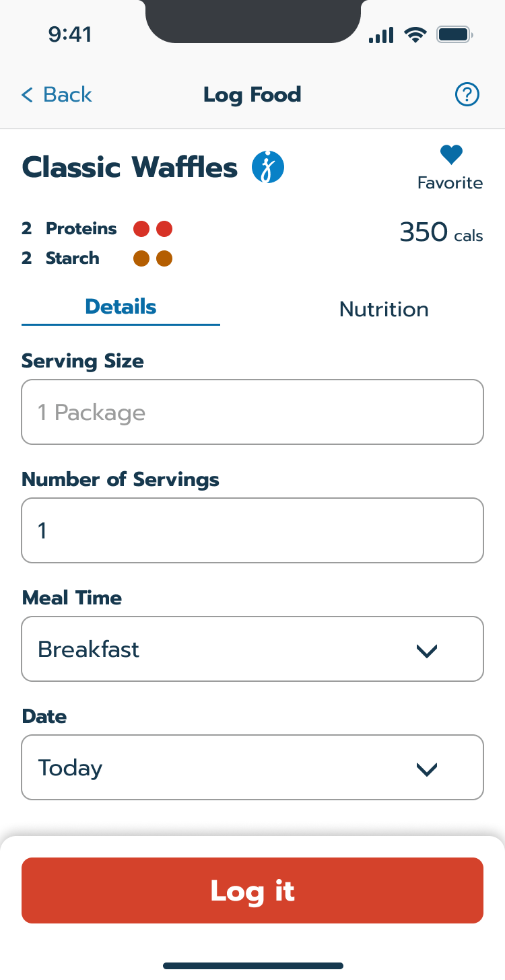The image size is (505, 980).
Task: Tap the first orange Starch dot
Action: [141, 258]
